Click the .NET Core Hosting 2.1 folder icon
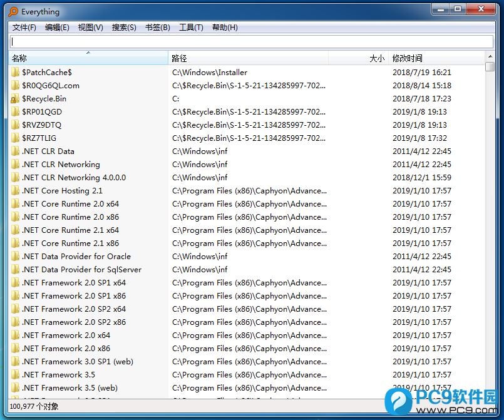This screenshot has width=504, height=420. point(15,190)
